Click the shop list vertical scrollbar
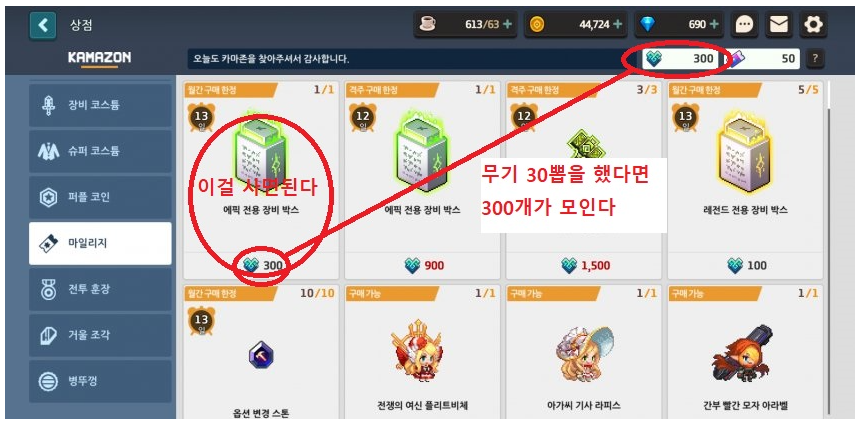863x426 pixels. click(828, 248)
